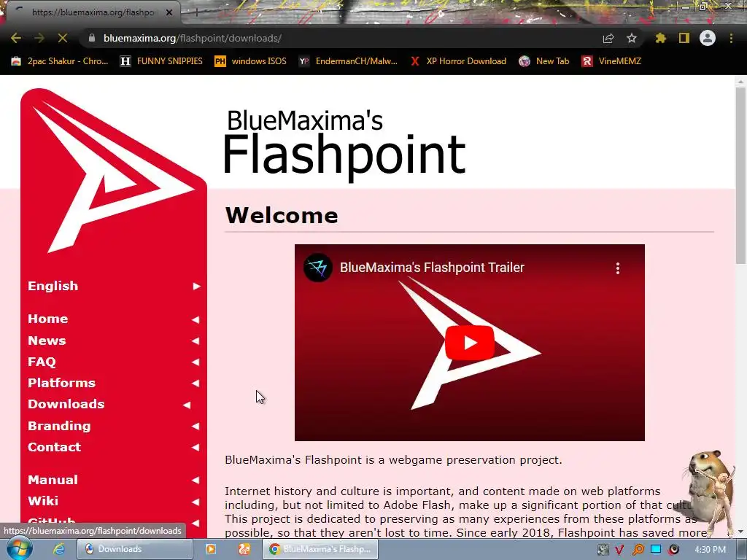Viewport: 747px width, 560px height.
Task: Click the Welcome heading
Action: (282, 215)
